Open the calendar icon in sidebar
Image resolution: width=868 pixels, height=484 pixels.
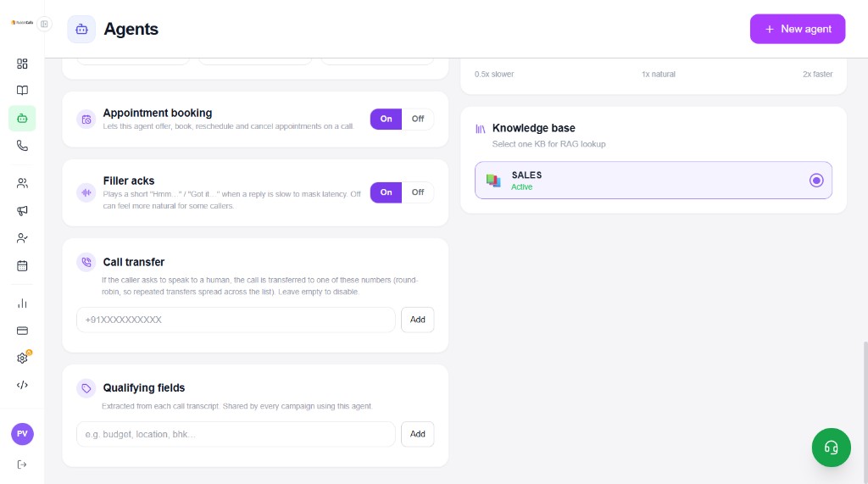coord(22,266)
